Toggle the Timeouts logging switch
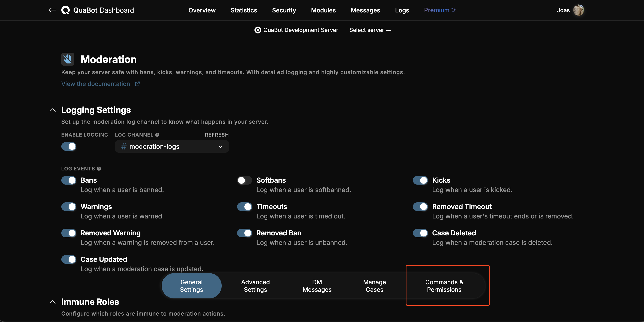This screenshot has height=322, width=644. tap(244, 206)
